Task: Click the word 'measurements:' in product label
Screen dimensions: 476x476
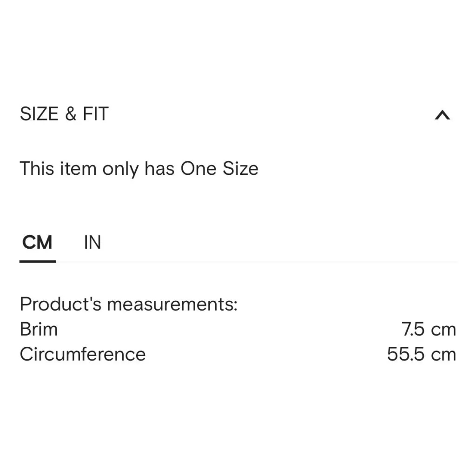Action: [172, 304]
